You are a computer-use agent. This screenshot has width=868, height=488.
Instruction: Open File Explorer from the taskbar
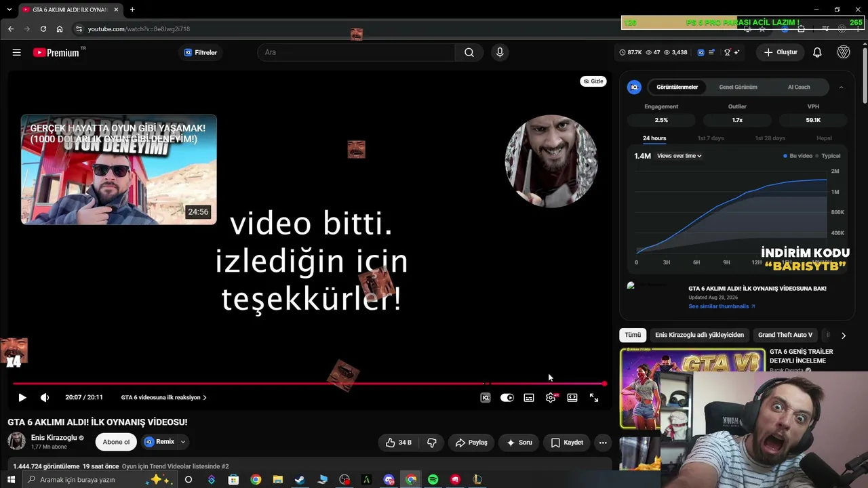[277, 480]
